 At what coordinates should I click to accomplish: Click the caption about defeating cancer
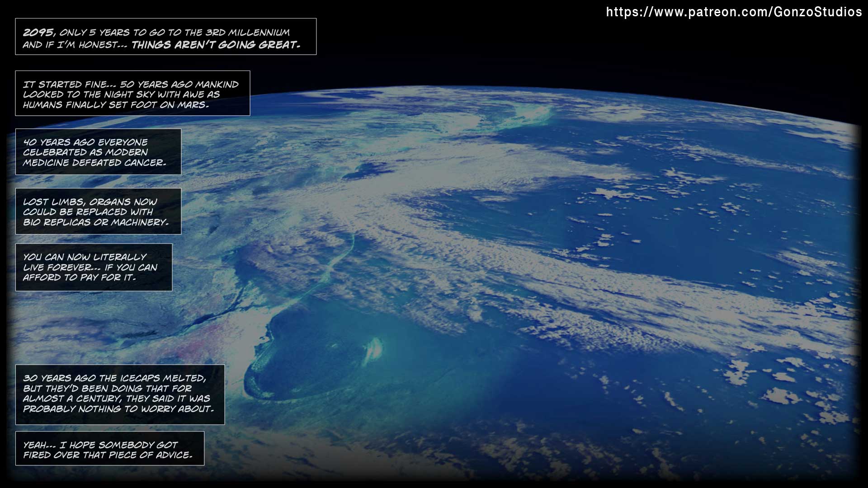point(98,152)
